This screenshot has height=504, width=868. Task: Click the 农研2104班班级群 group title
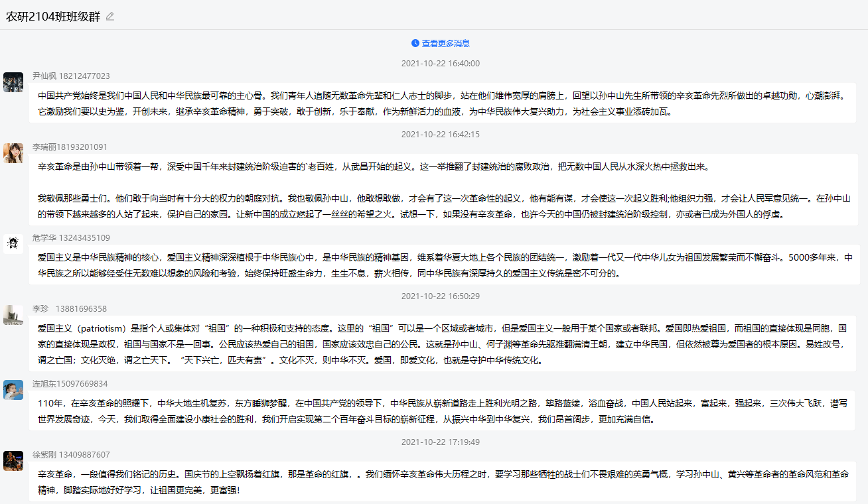pyautogui.click(x=53, y=17)
